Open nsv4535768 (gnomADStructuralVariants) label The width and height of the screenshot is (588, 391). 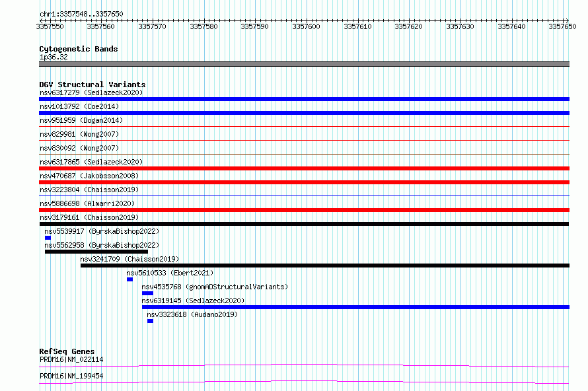tap(215, 287)
